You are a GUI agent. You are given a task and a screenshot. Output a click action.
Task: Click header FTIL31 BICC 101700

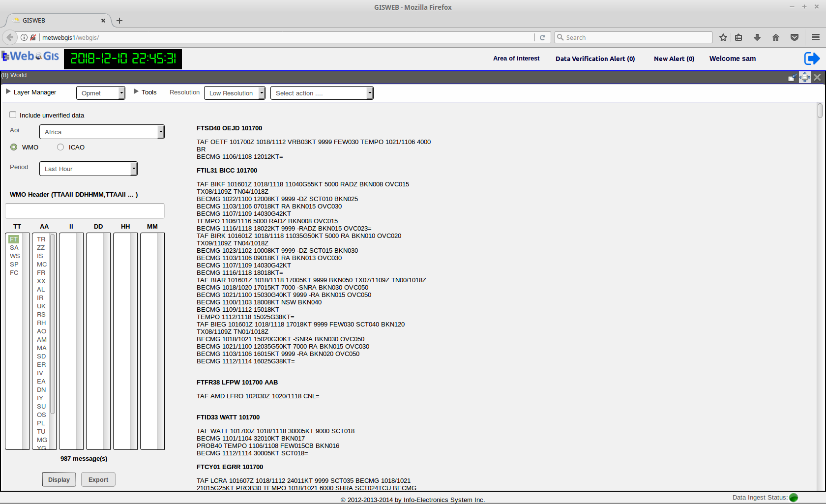pyautogui.click(x=227, y=170)
